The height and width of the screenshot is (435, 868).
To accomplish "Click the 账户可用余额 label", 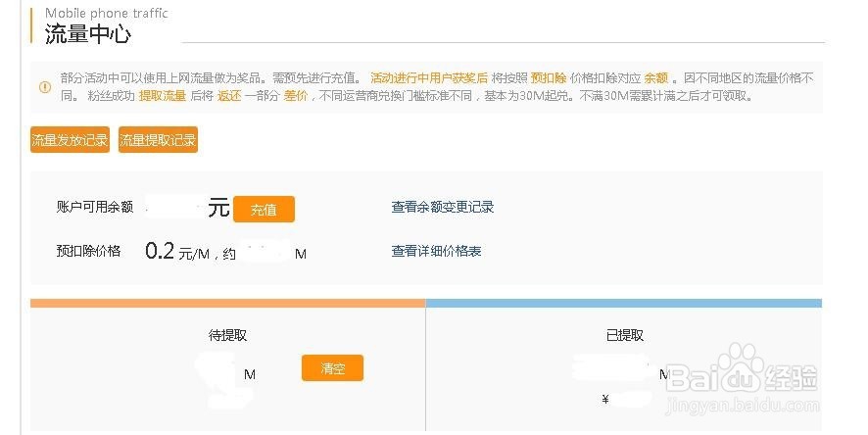I will click(95, 207).
